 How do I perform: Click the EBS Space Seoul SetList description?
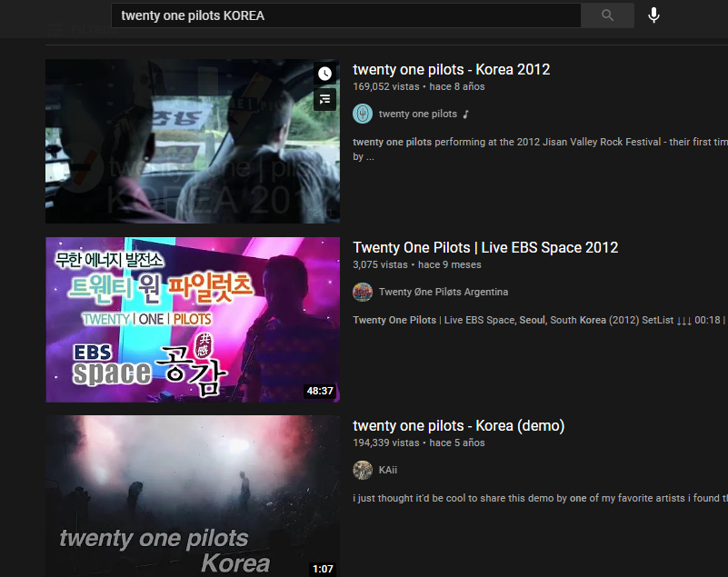point(541,320)
